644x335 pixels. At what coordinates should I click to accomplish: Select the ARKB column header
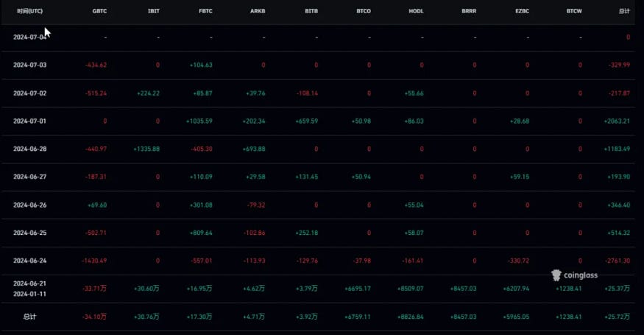(x=258, y=12)
